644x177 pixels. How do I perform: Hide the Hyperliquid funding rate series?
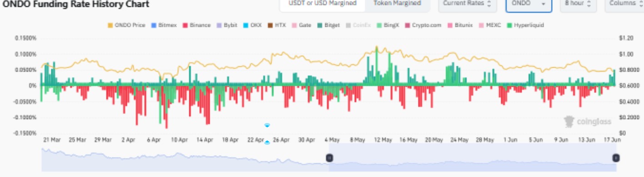tap(525, 25)
